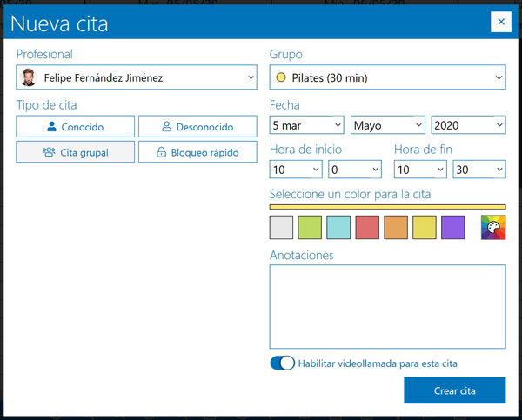This screenshot has width=522, height=420.
Task: Expand the Grupo Pilates dropdown
Action: (387, 77)
